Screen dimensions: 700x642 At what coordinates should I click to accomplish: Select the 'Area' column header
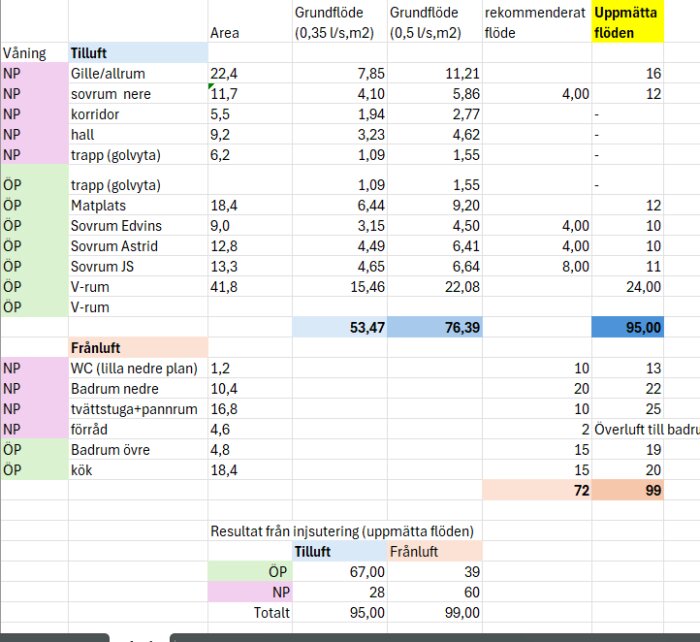point(250,22)
